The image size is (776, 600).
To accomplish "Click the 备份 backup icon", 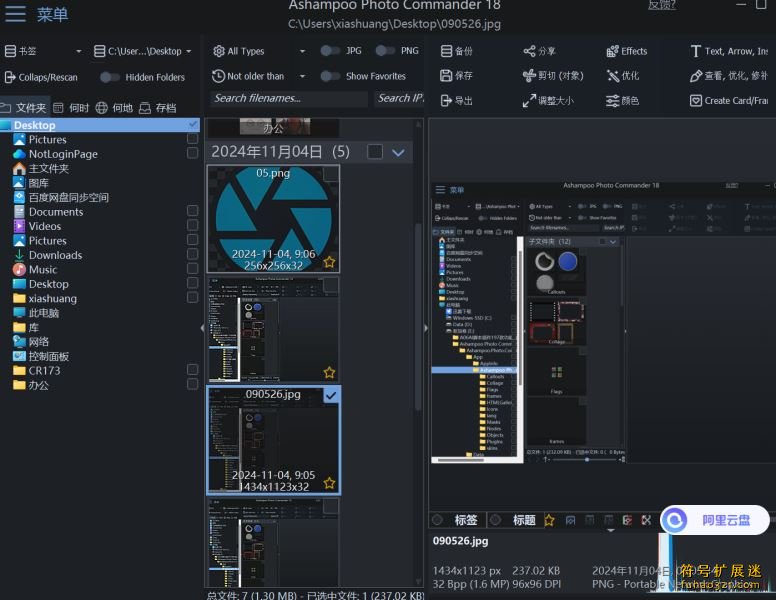I will click(x=446, y=51).
